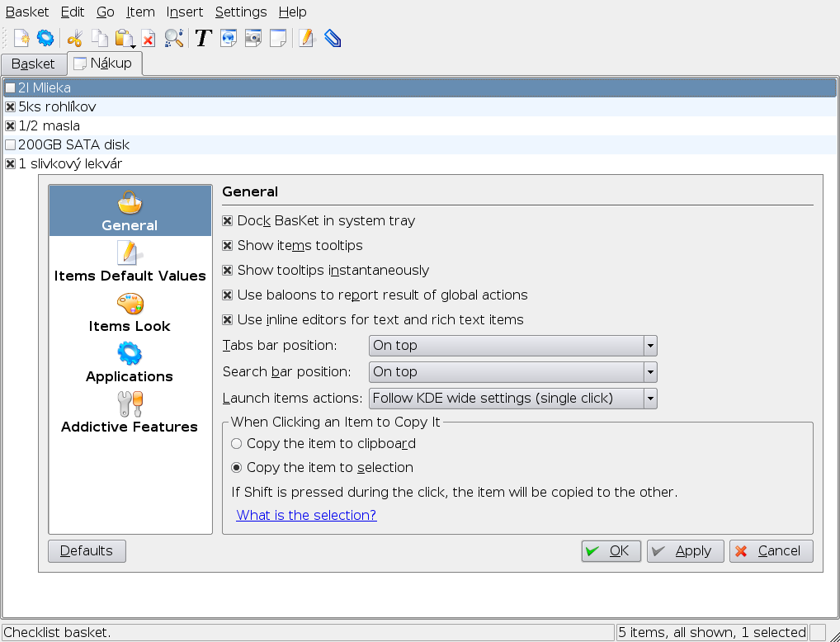The height and width of the screenshot is (642, 840).
Task: Click the magnifier search icon in toolbar
Action: 173,38
